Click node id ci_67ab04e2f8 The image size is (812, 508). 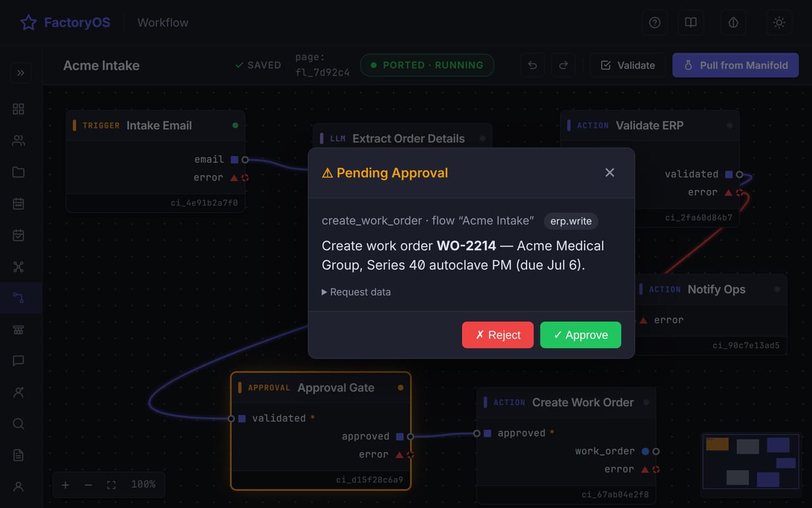(x=615, y=495)
